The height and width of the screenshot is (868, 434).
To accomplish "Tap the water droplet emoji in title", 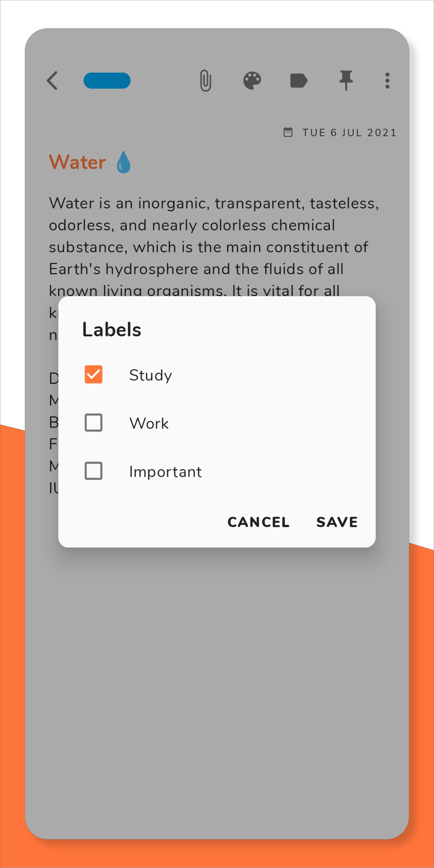I will pyautogui.click(x=124, y=162).
